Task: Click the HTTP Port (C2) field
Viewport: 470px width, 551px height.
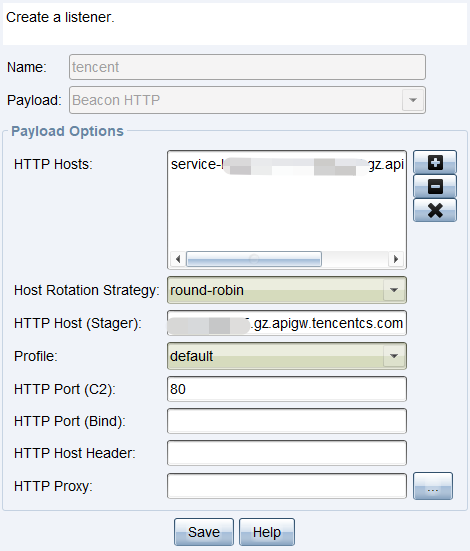Action: pyautogui.click(x=287, y=389)
